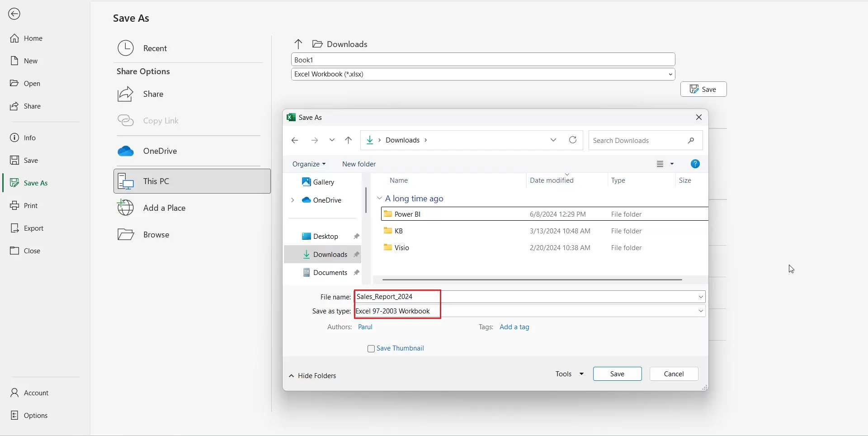Select OneDrive cloud location in backstage

click(192, 151)
